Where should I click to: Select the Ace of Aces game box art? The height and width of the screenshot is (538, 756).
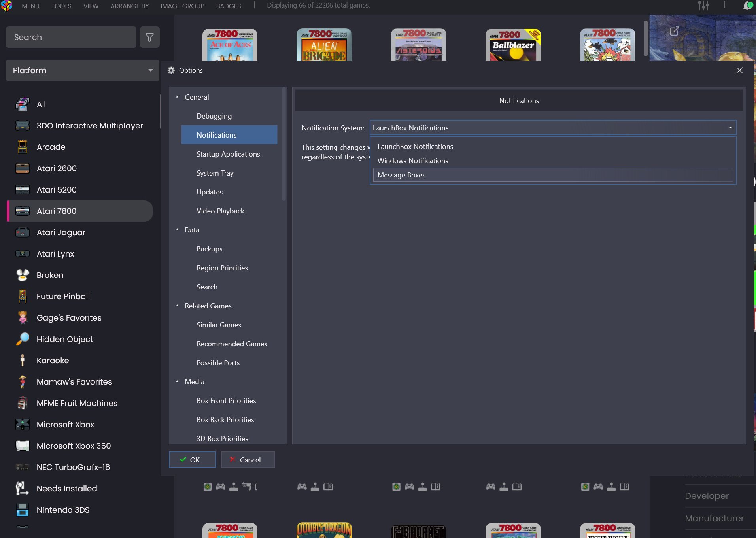(x=230, y=45)
